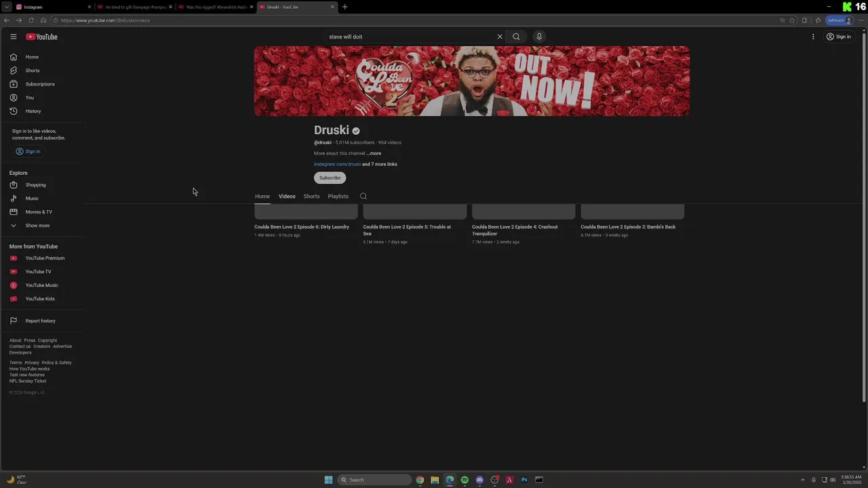Add this page to favorites

792,20
